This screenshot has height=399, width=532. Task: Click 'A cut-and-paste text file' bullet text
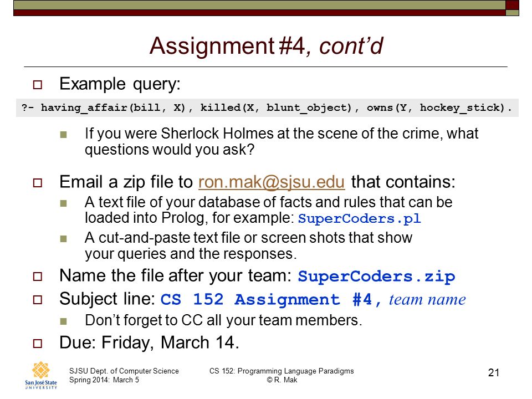(x=248, y=245)
